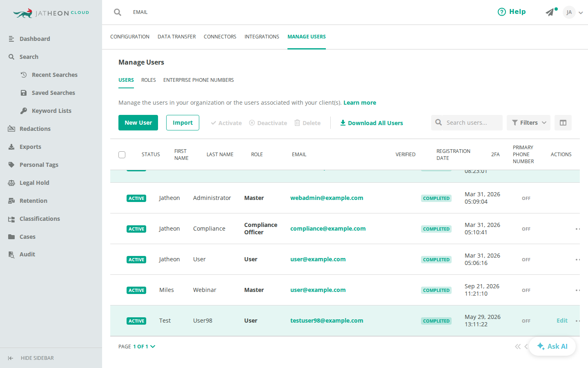
Task: Open Recent Searches in sidebar
Action: pos(55,75)
